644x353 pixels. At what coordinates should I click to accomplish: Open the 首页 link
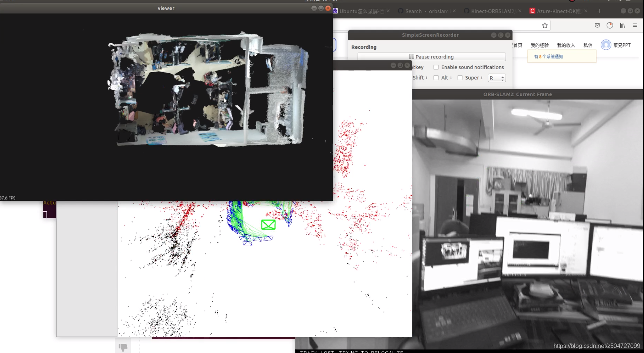[518, 45]
